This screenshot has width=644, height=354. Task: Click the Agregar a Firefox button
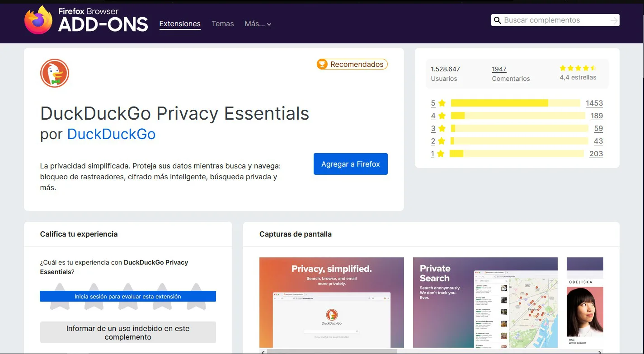point(350,164)
